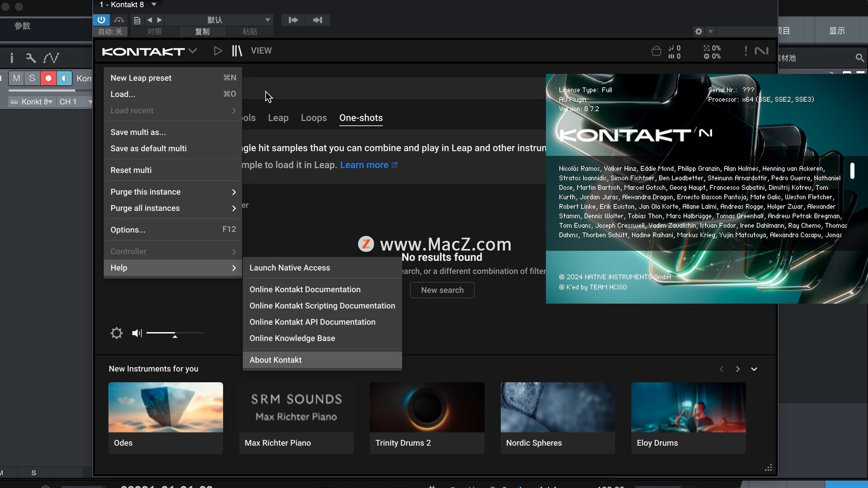Switch to the Loops tab

point(314,118)
